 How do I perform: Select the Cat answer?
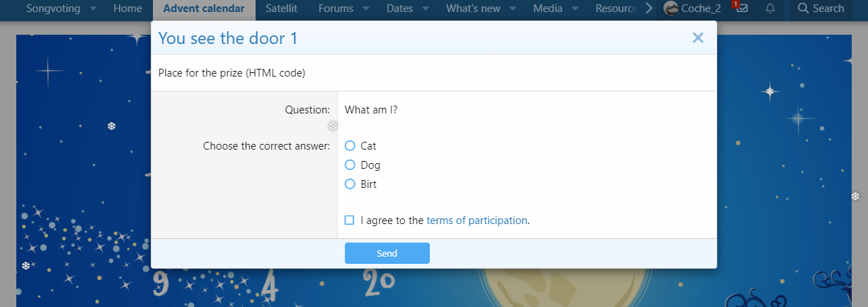pos(350,146)
